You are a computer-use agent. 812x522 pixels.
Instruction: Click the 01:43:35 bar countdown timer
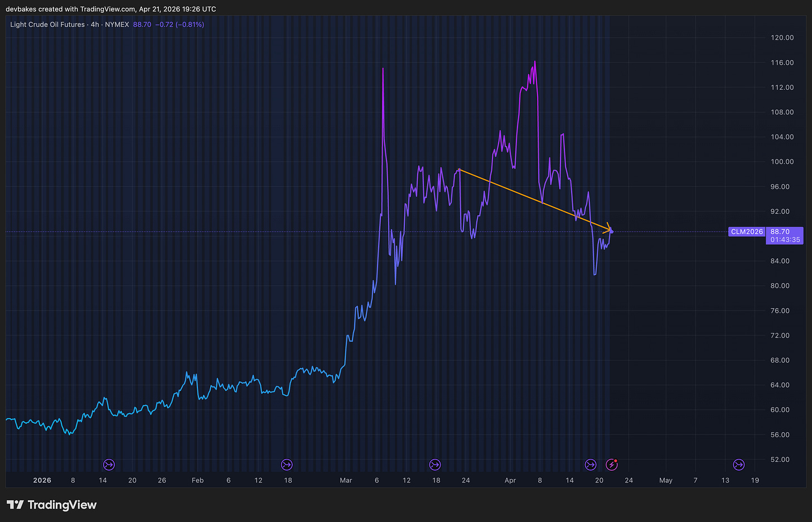[x=785, y=240]
